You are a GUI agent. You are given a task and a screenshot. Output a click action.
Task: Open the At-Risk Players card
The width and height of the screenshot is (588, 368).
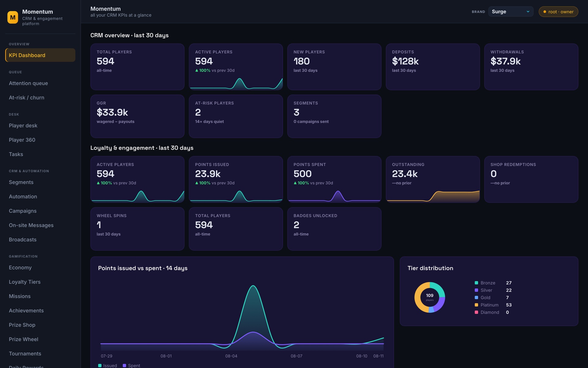(236, 116)
